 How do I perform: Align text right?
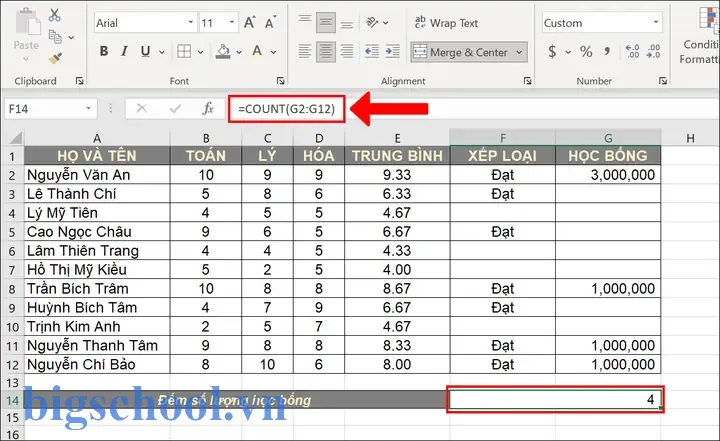pyautogui.click(x=347, y=51)
